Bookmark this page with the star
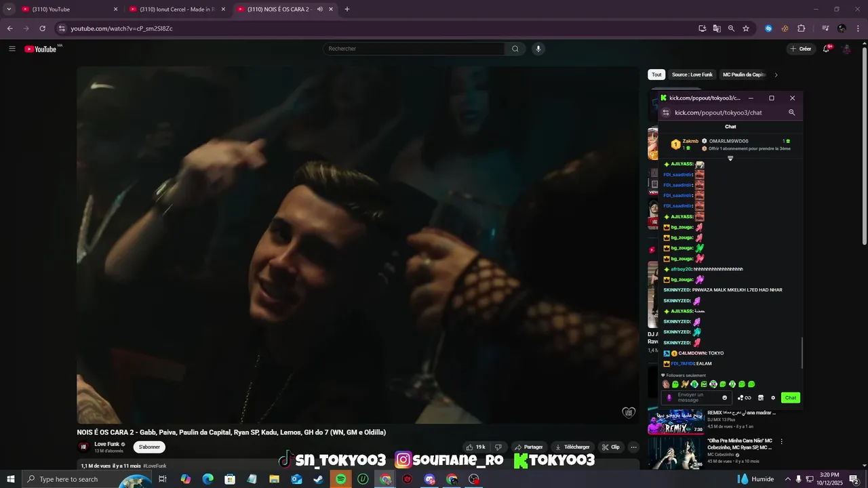This screenshot has height=488, width=868. 746,28
